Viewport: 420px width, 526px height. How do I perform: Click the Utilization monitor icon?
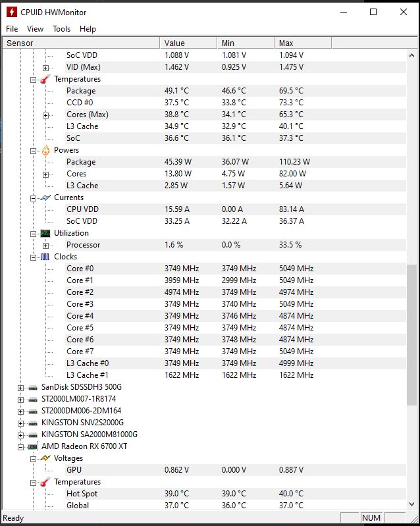(x=45, y=233)
